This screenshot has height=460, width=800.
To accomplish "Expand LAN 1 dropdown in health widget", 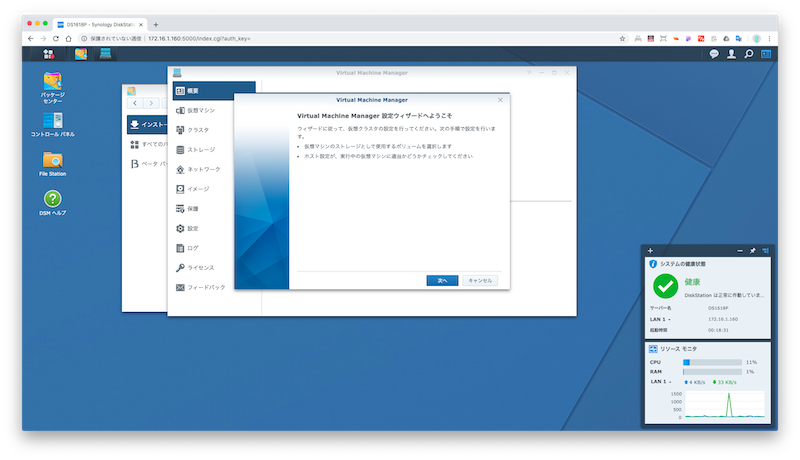I will click(660, 319).
